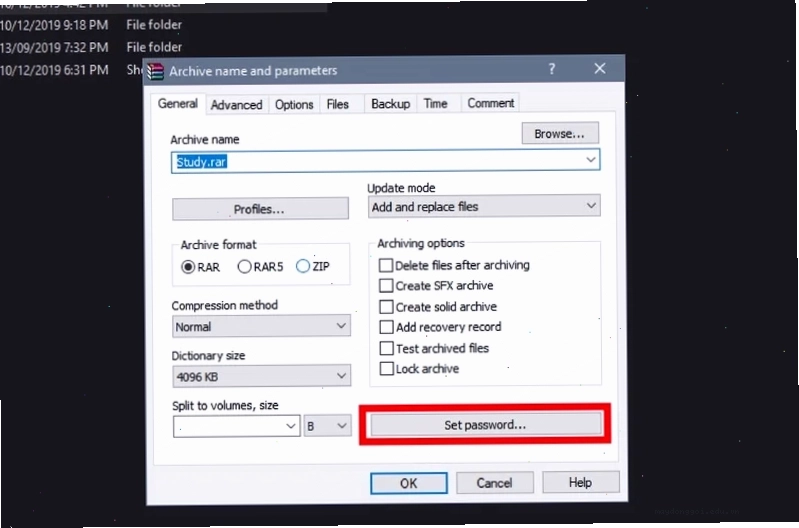Open the Dictionary size dropdown
The width and height of the screenshot is (799, 528).
coord(261,376)
